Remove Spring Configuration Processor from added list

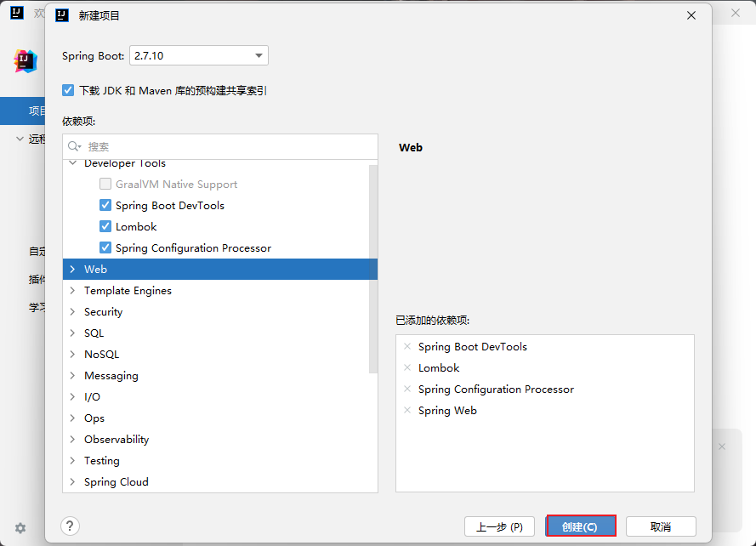pos(407,389)
